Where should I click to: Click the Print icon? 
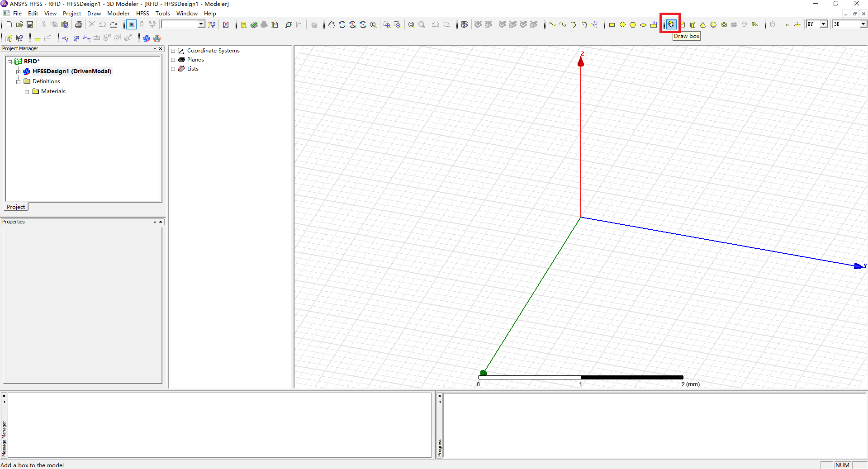coord(79,24)
